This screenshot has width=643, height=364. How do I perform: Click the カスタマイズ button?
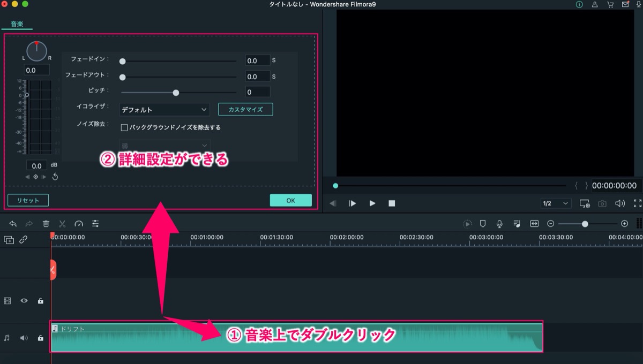pos(245,109)
